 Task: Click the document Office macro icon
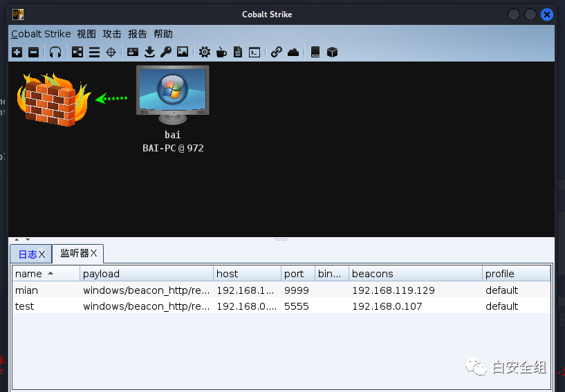pos(238,53)
